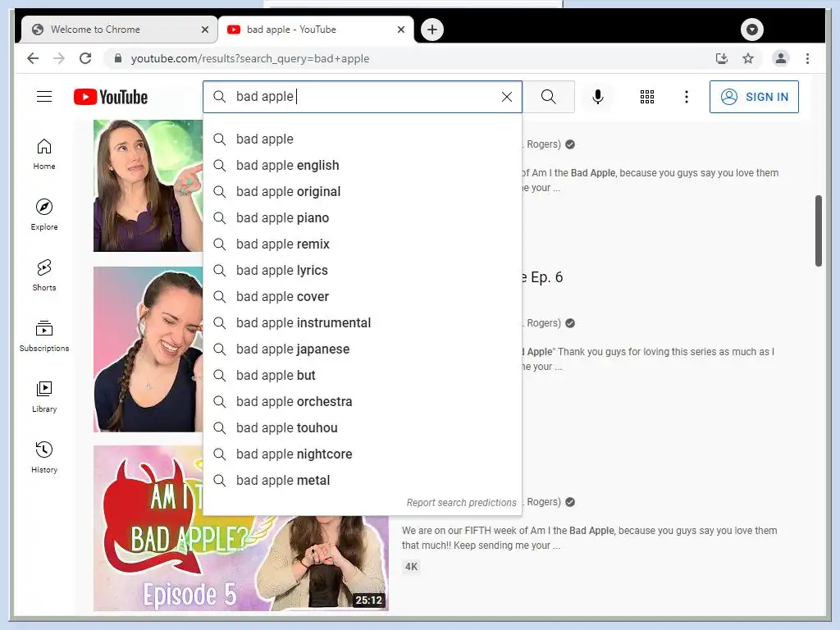Select suggestion 'bad apple but'
Viewport: 840px width, 630px height.
coord(362,376)
